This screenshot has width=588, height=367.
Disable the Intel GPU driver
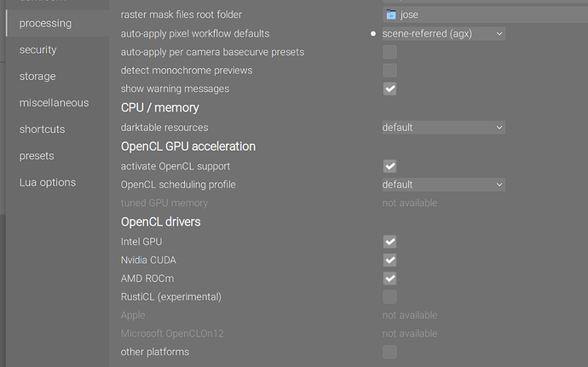[x=389, y=242]
